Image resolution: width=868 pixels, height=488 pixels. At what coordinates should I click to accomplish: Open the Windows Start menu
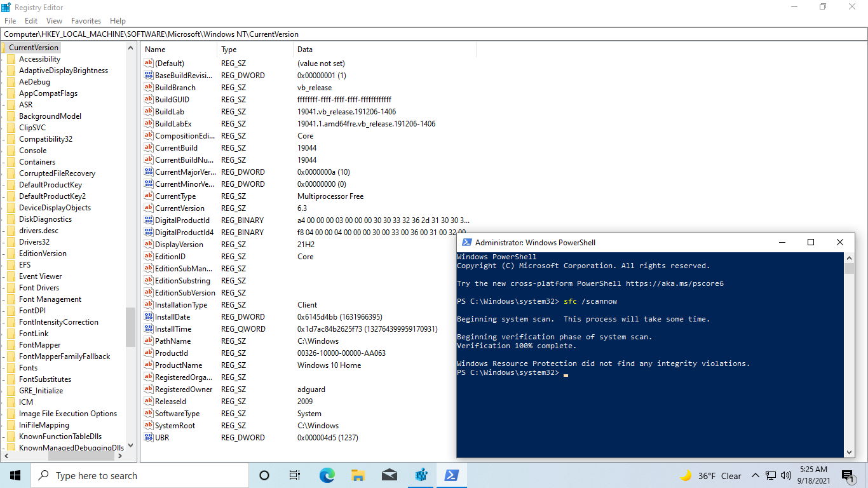pos(15,475)
